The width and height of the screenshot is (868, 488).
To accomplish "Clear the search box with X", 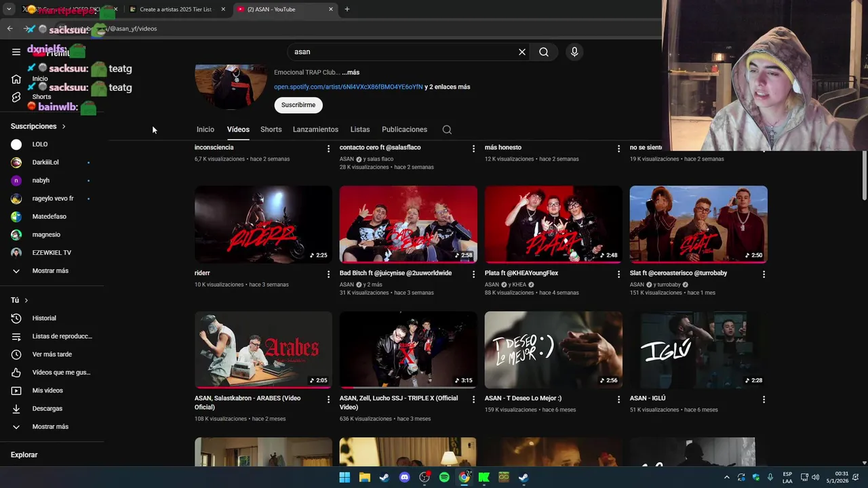I will [522, 52].
